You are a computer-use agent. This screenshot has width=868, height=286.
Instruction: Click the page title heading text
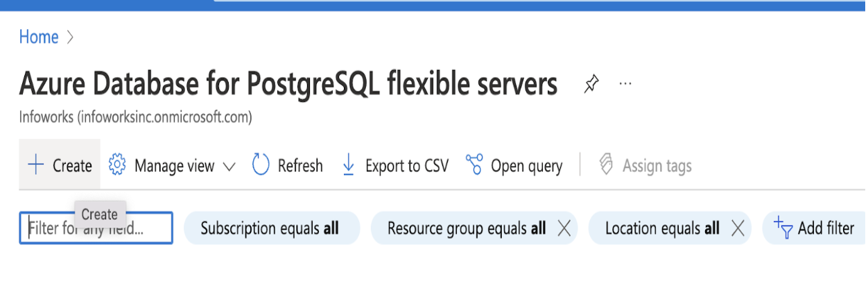click(288, 85)
